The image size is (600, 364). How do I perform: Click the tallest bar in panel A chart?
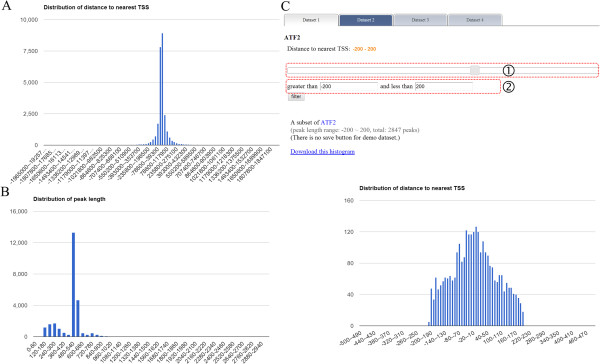(162, 89)
